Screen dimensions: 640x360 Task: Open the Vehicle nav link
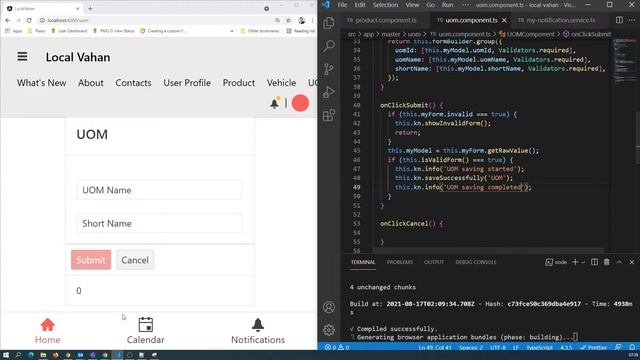click(x=281, y=83)
